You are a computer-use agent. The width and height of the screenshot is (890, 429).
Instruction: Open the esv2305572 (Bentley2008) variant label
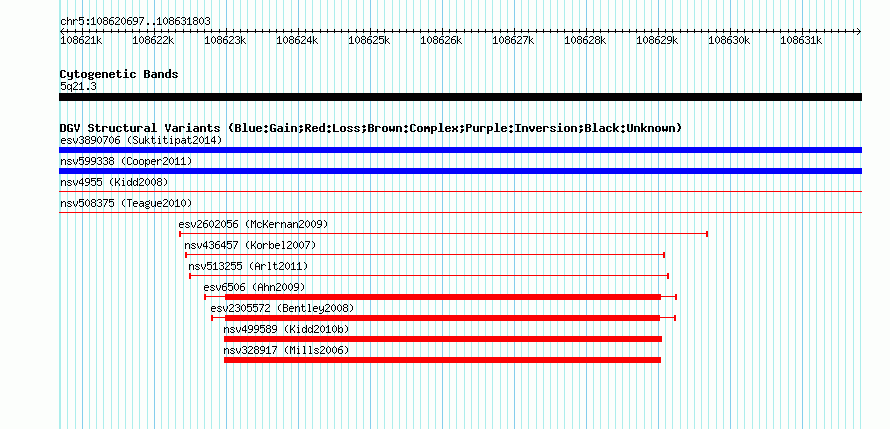(282, 308)
